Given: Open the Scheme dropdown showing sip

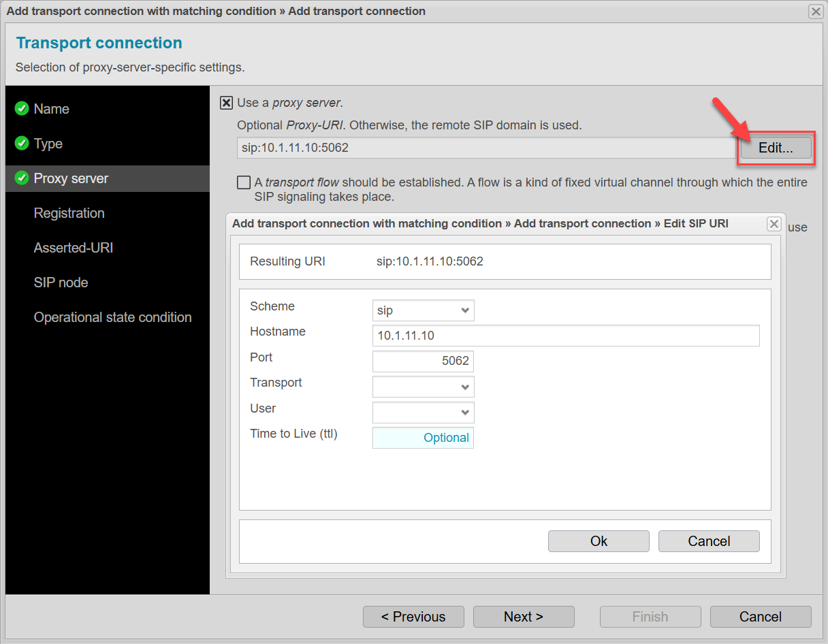Looking at the screenshot, I should point(423,310).
